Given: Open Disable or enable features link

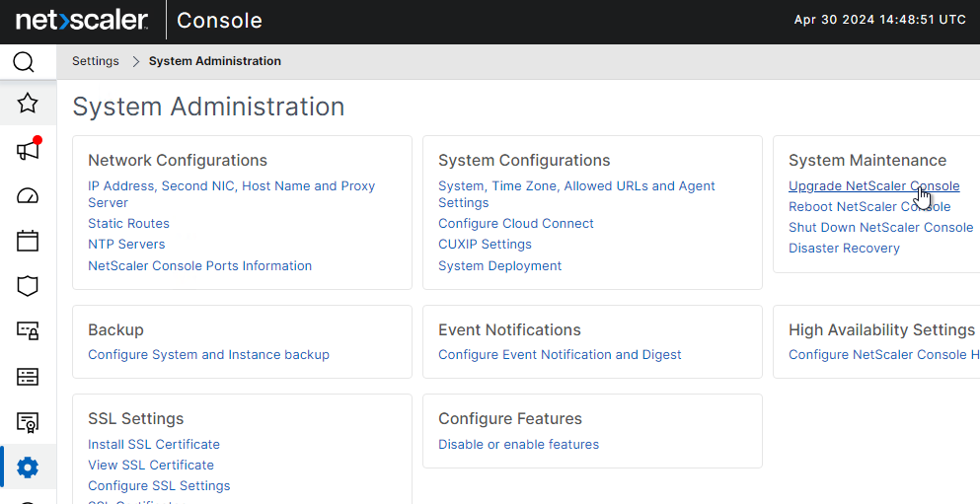Looking at the screenshot, I should coord(519,445).
